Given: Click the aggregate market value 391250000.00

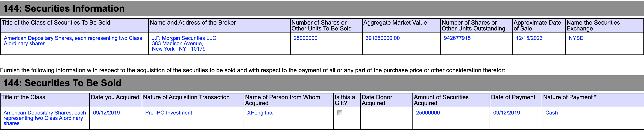Looking at the screenshot, I should click(382, 38).
